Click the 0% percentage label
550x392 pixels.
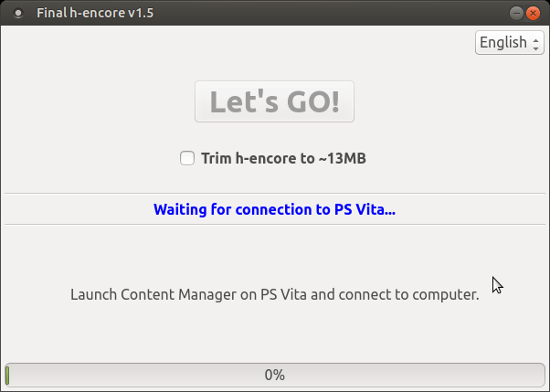(274, 375)
